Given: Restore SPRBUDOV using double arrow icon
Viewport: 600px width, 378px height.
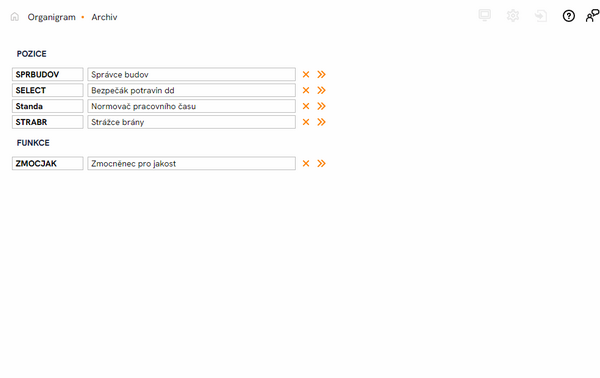Looking at the screenshot, I should (321, 74).
